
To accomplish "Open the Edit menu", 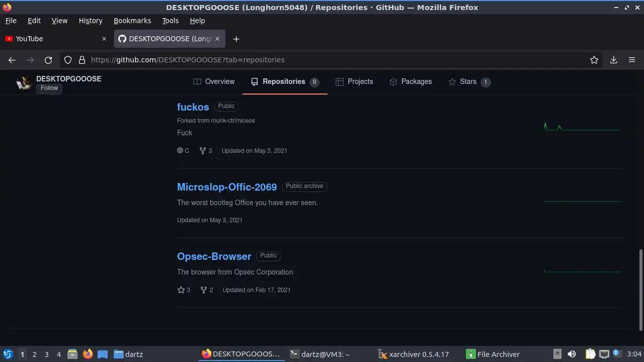I will pyautogui.click(x=34, y=21).
